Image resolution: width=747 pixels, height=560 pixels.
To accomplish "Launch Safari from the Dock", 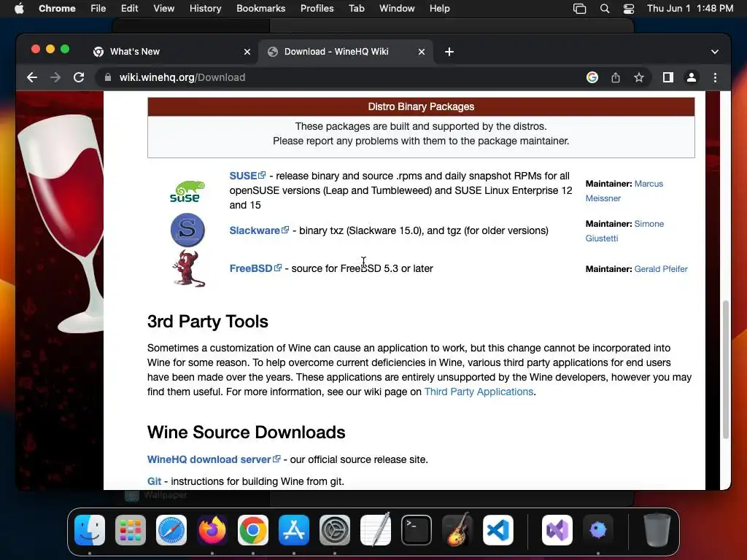I will tap(171, 530).
